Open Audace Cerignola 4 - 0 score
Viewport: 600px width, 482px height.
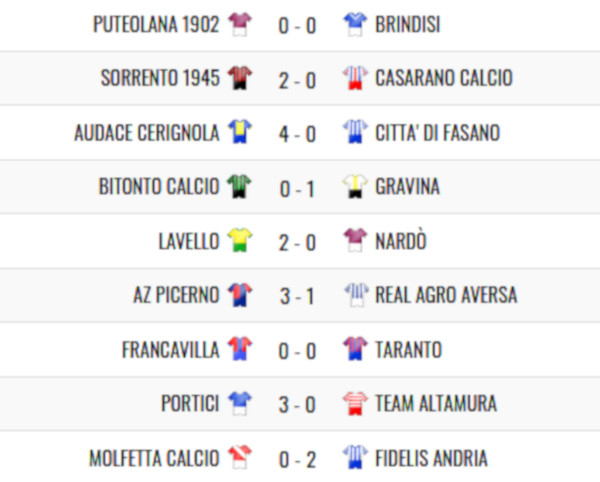(297, 134)
